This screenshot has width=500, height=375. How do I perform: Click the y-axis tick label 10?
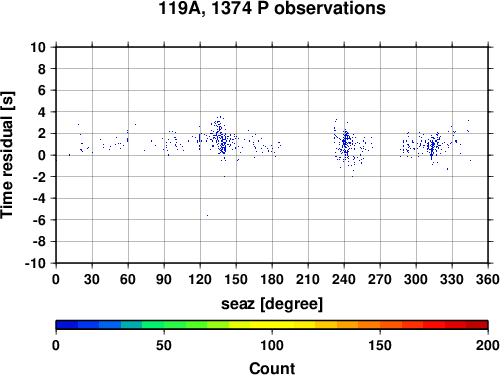coord(38,47)
